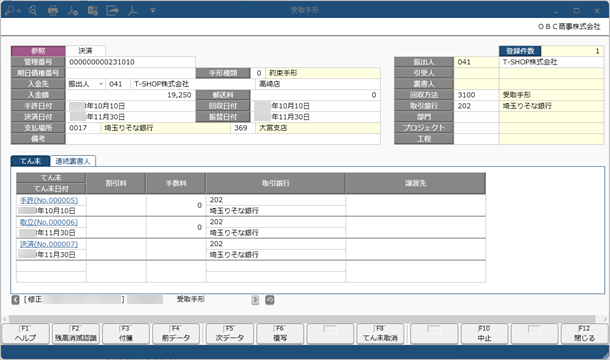This screenshot has height=360, width=610.
Task: Click the 郵送料 field showing 0
Action: point(315,95)
